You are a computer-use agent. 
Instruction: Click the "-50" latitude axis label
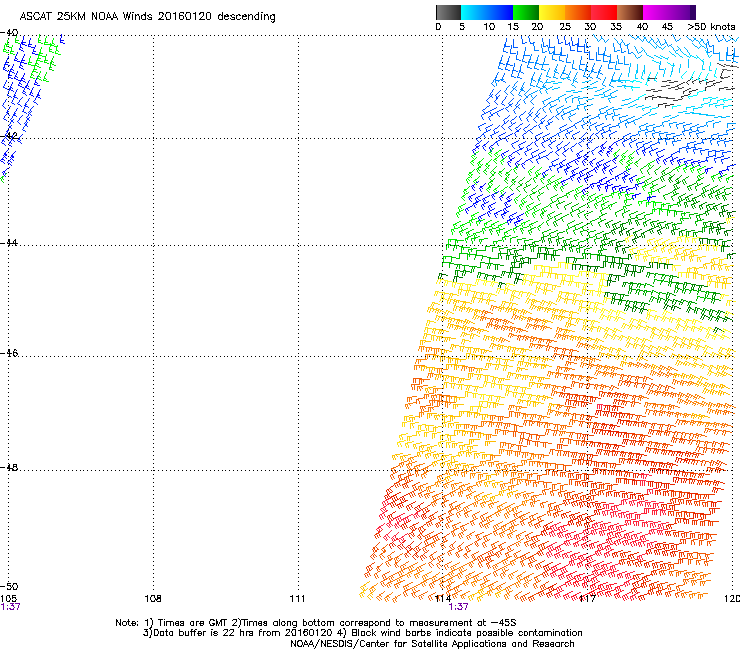9,586
